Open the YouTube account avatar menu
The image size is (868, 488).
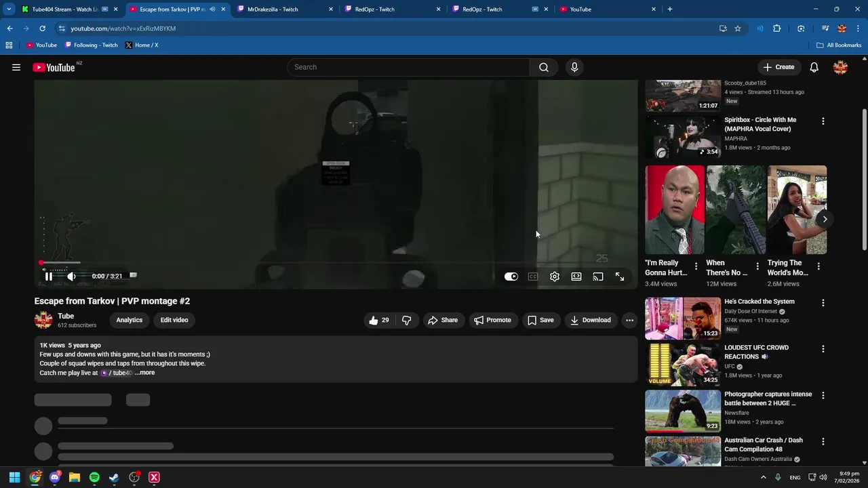840,67
